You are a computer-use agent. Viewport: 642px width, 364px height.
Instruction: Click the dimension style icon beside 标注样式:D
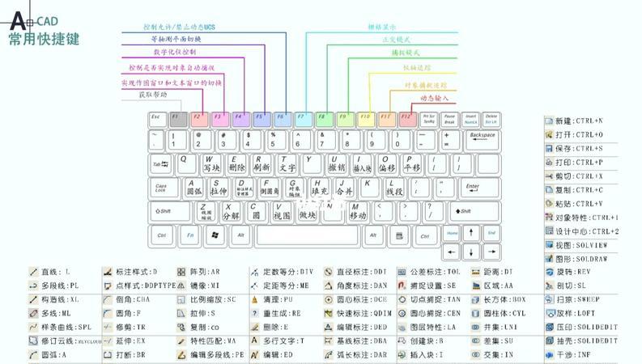(108, 272)
